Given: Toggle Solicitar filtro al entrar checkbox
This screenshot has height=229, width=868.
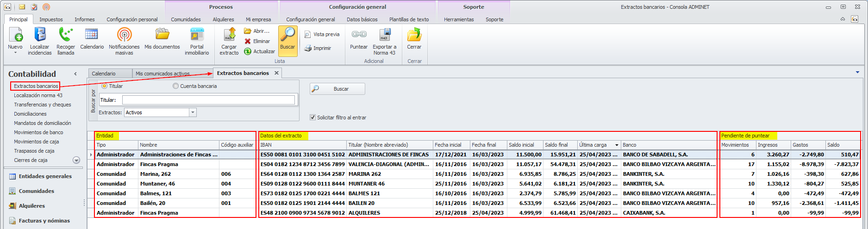Looking at the screenshot, I should pyautogui.click(x=313, y=118).
